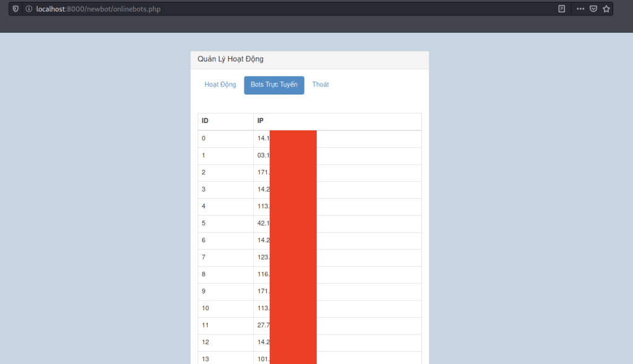Click the IP cell starting with 116.
This screenshot has width=633, height=364.
coord(263,274)
